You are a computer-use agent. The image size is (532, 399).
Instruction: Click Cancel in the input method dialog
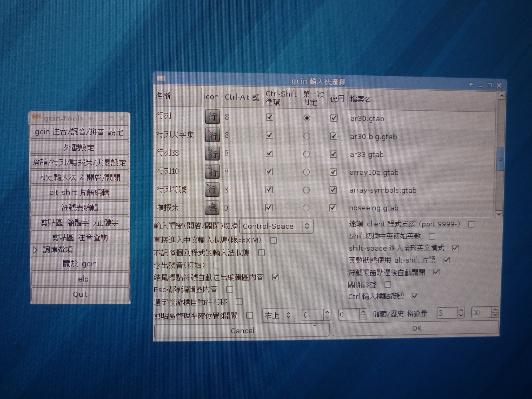coord(242,330)
